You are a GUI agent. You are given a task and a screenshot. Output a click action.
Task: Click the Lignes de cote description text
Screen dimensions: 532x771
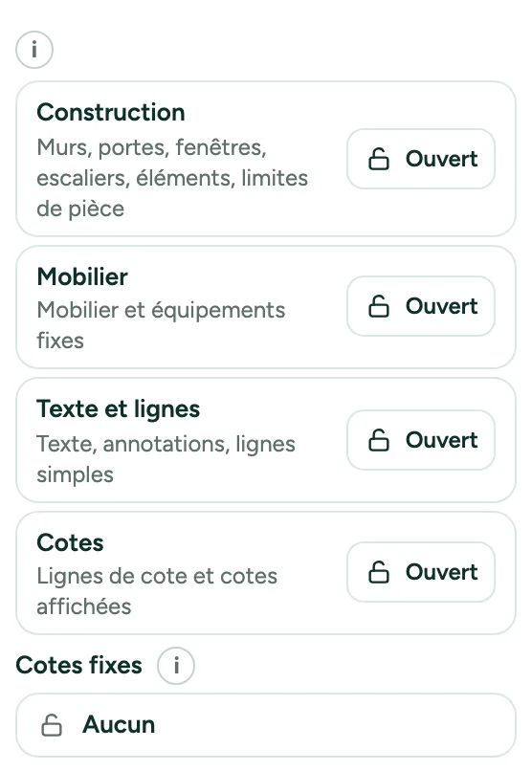[157, 591]
